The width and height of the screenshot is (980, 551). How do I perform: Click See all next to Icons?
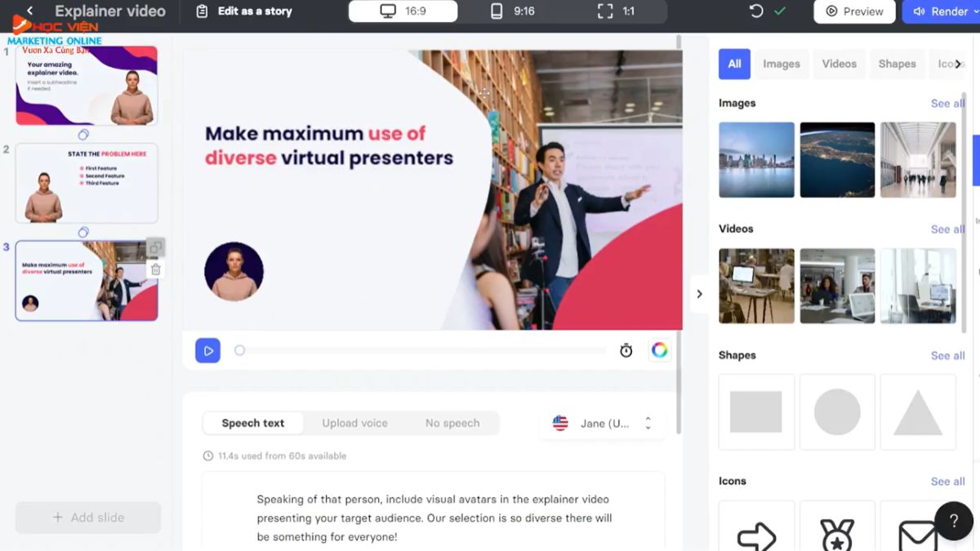947,482
